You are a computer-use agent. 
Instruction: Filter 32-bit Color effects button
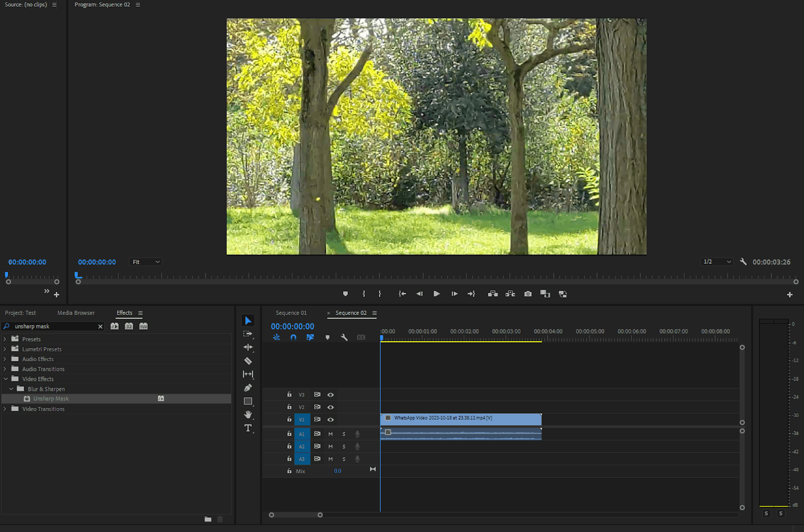point(129,327)
